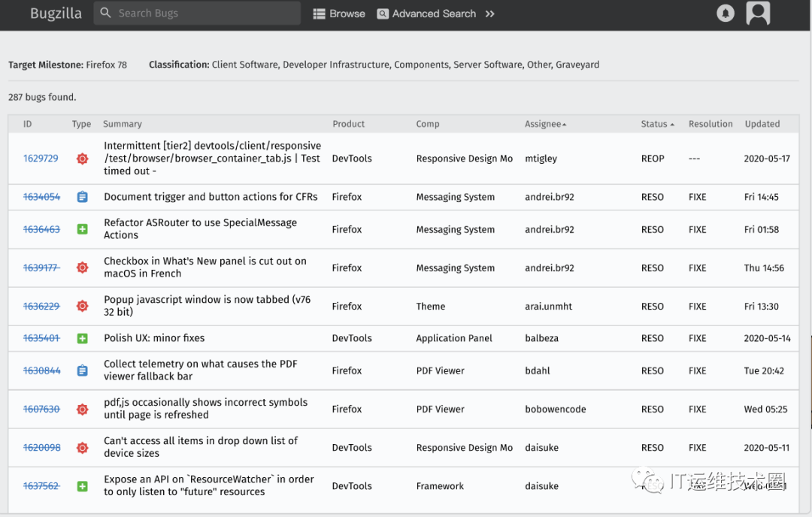The image size is (812, 517).
Task: Click enhancement icon for bug 1637562
Action: coord(83,486)
